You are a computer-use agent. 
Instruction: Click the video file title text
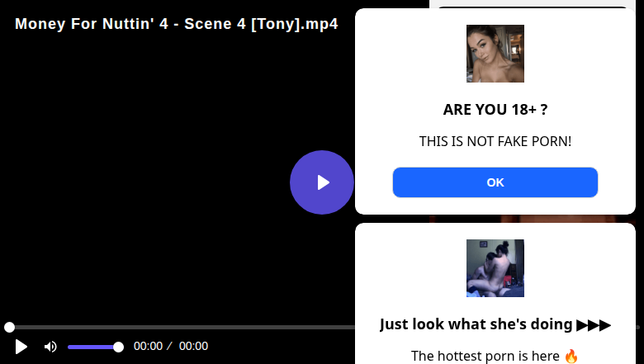click(176, 24)
